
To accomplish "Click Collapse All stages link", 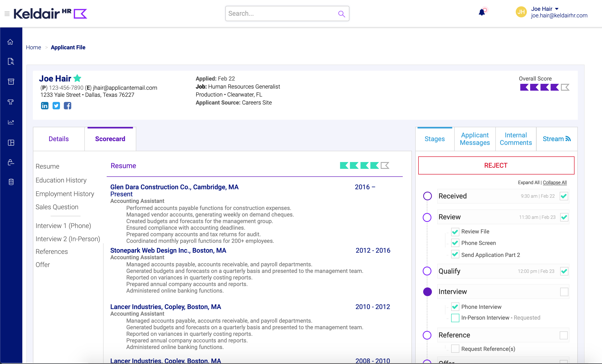I will click(x=555, y=182).
